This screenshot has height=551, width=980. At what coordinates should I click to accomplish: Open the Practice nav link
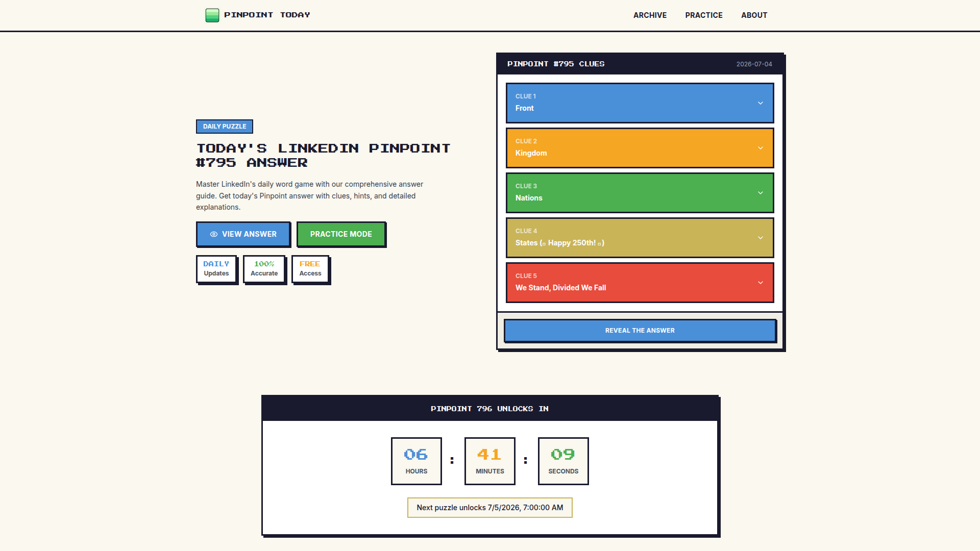click(x=704, y=15)
